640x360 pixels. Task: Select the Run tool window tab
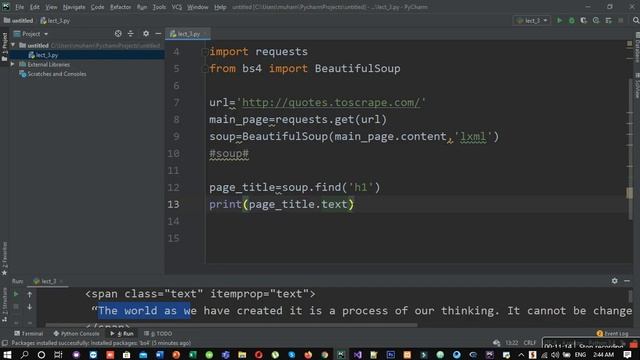pyautogui.click(x=122, y=333)
